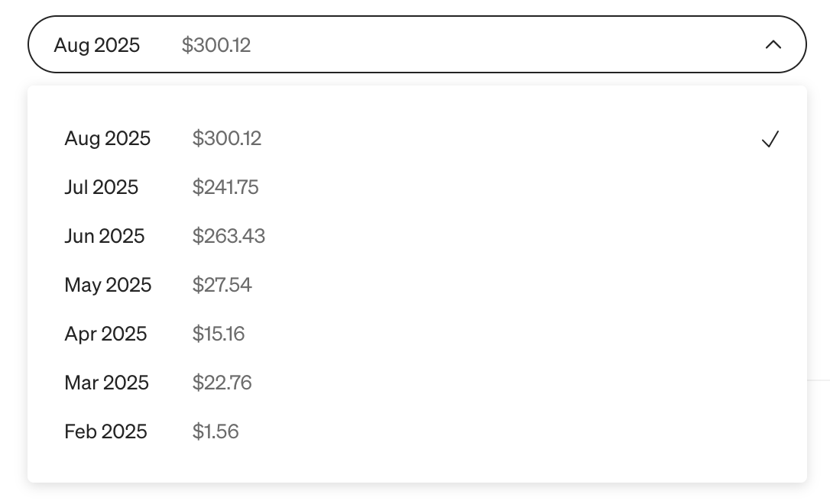This screenshot has width=830, height=504.
Task: Collapse the month dropdown with the chevron arrow
Action: (x=773, y=45)
